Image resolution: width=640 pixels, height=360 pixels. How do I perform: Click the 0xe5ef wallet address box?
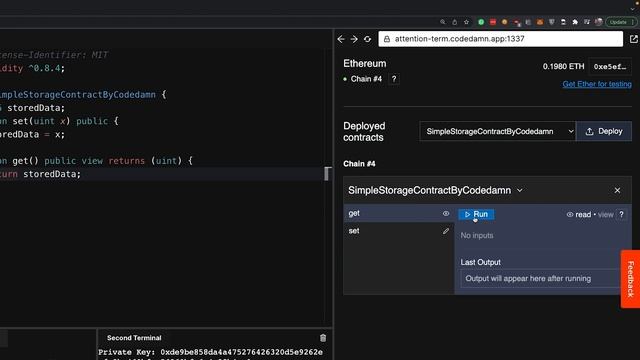point(610,67)
